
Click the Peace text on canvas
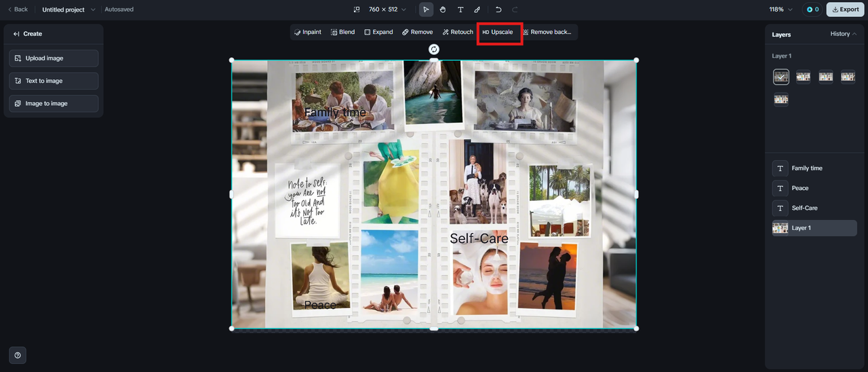(320, 305)
